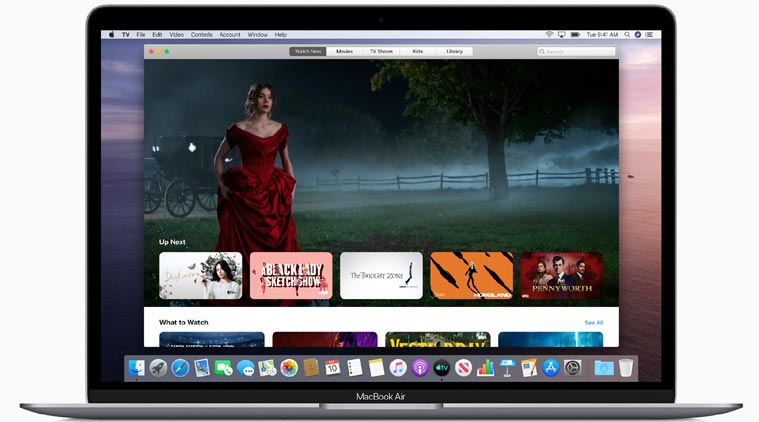Switch to the Kids tab

coord(418,51)
